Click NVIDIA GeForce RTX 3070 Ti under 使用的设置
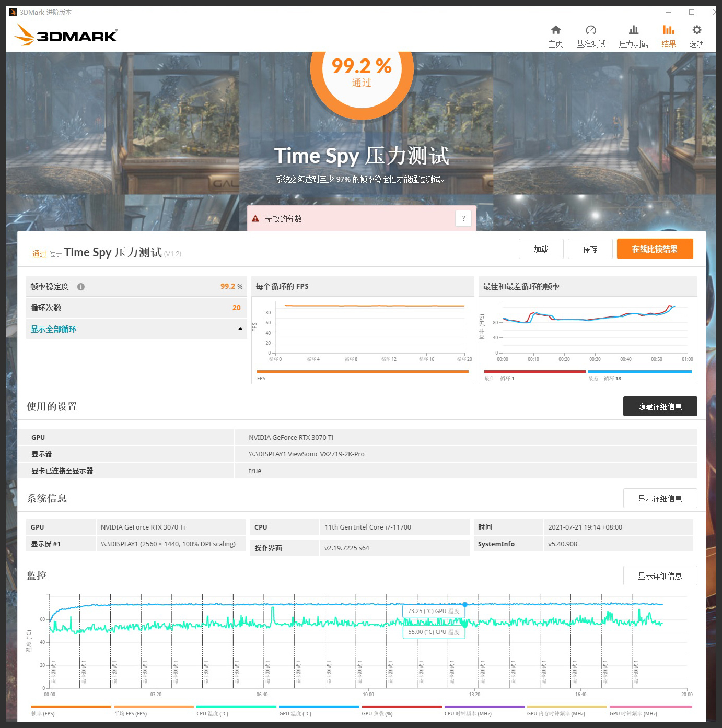This screenshot has width=722, height=728. pyautogui.click(x=291, y=438)
